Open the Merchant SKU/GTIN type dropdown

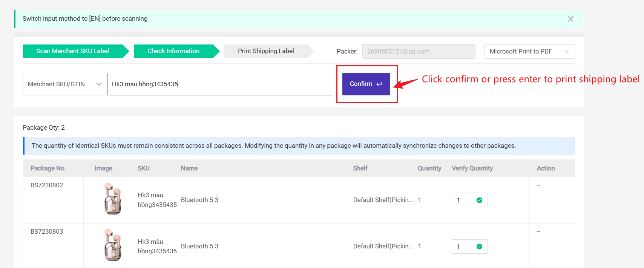point(65,84)
